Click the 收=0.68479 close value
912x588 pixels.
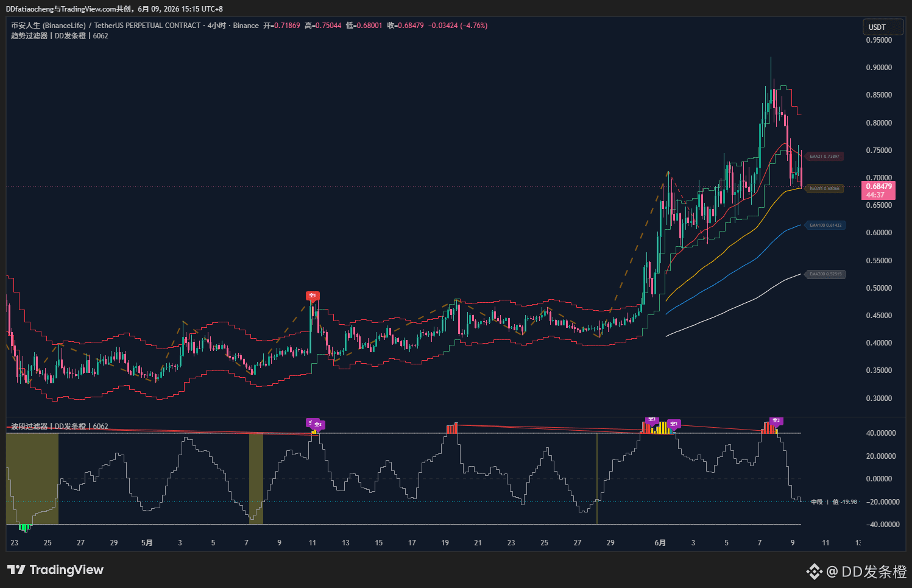click(x=405, y=26)
